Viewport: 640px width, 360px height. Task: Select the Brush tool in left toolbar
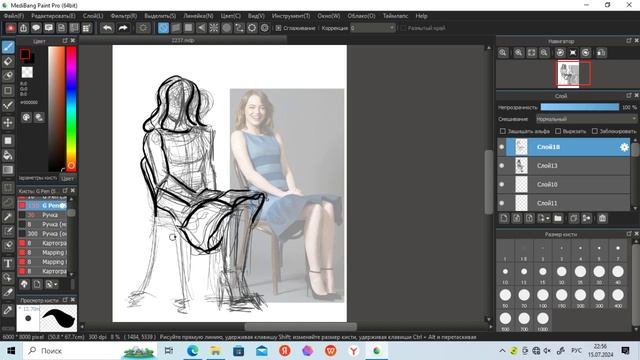click(x=8, y=47)
